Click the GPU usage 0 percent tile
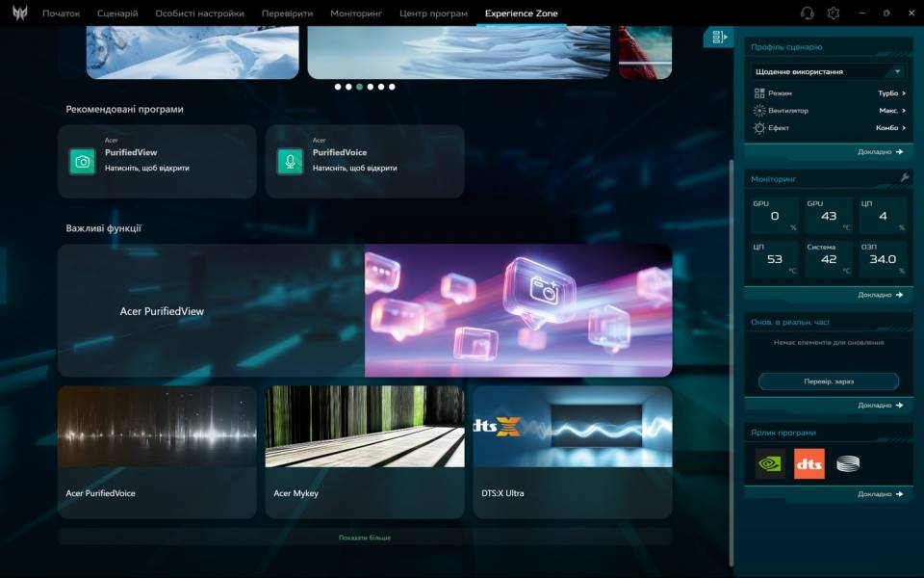 click(774, 216)
